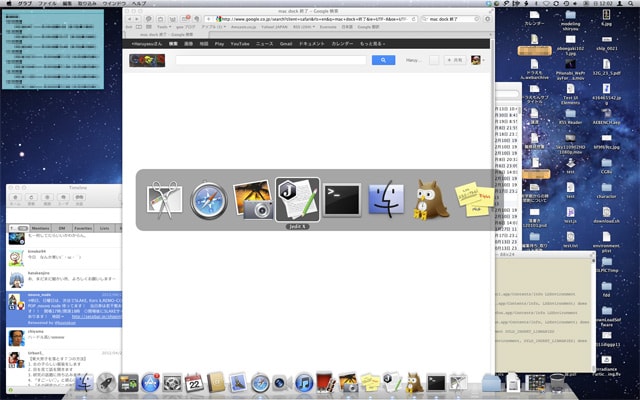This screenshot has height=400, width=640.
Task: Click the Spotlight magnifier in menu bar
Action: coord(631,3)
